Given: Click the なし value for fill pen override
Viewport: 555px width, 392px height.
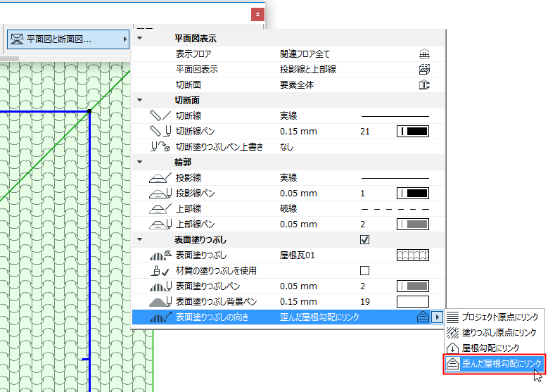Looking at the screenshot, I should 286,146.
